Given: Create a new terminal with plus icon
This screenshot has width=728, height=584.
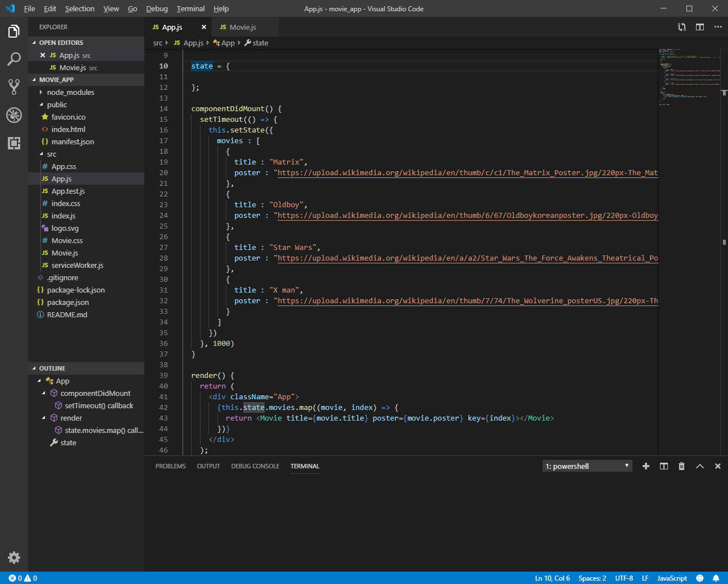Looking at the screenshot, I should 646,466.
